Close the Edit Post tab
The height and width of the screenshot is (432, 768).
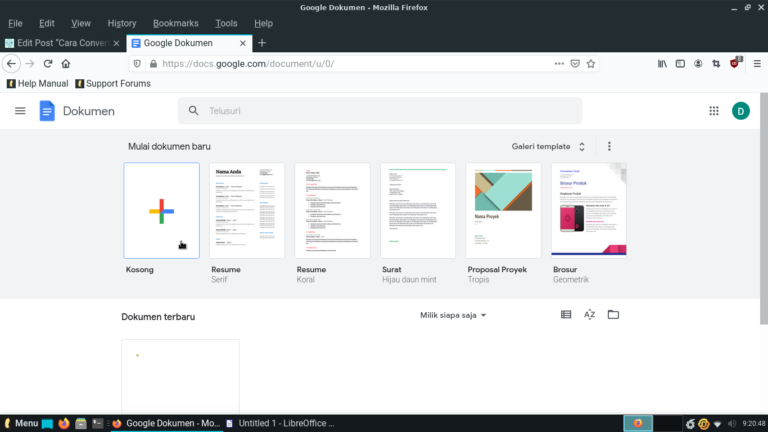116,43
